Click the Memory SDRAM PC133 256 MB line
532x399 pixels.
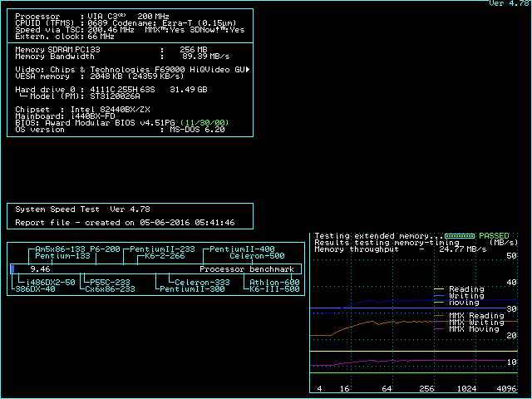click(x=111, y=50)
